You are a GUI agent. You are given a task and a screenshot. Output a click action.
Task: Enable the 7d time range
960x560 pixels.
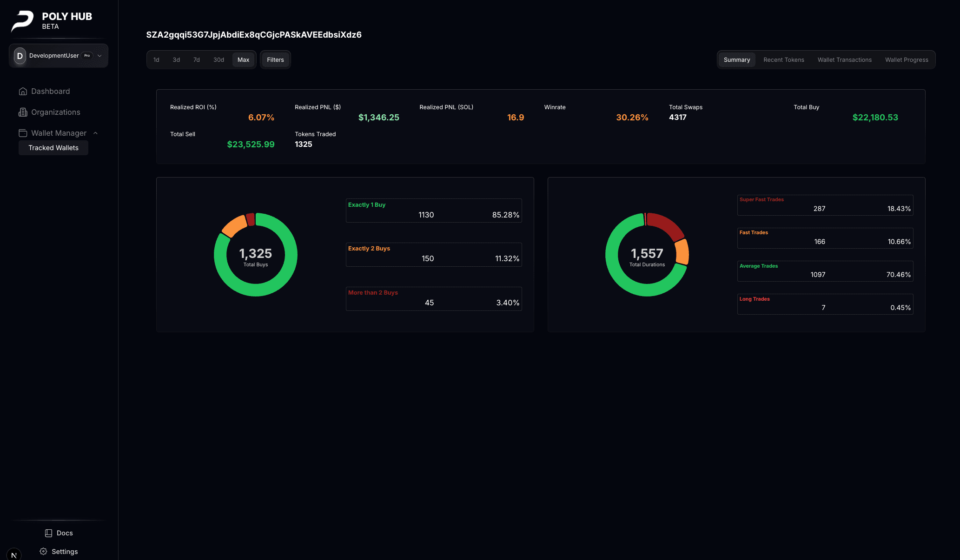(x=196, y=59)
